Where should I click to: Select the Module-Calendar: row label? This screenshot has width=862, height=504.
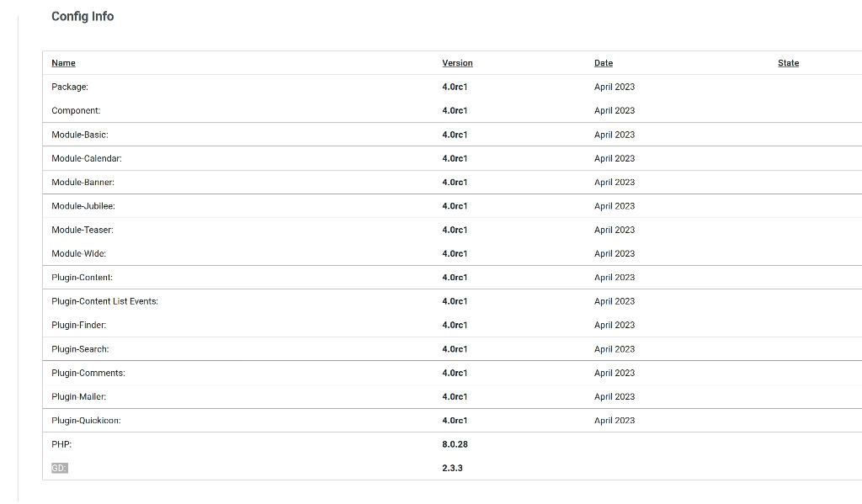[x=87, y=158]
